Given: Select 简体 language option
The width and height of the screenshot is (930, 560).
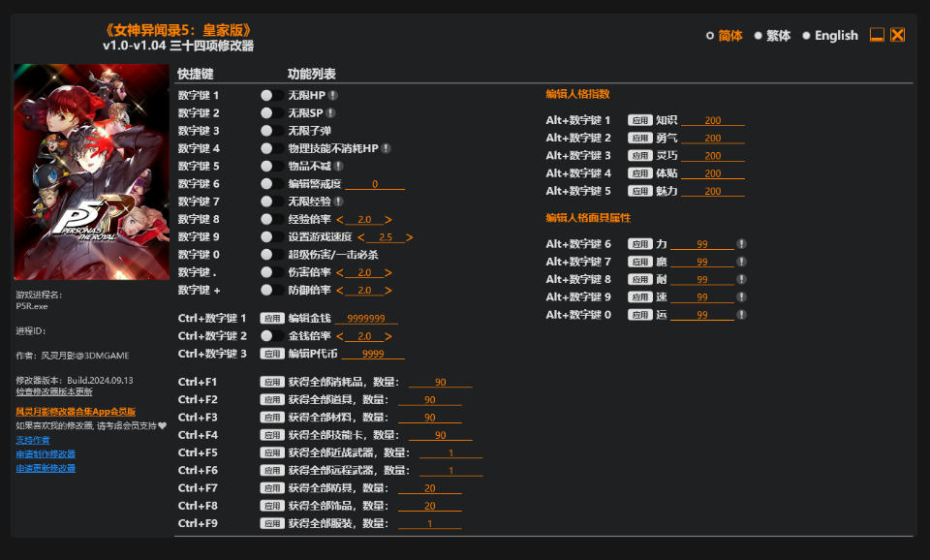Looking at the screenshot, I should point(725,36).
